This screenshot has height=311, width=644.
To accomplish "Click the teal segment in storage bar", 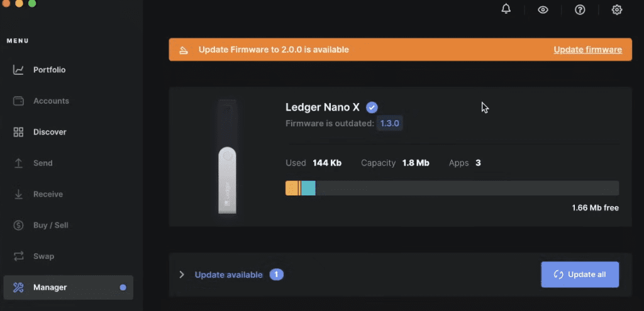I will click(308, 188).
